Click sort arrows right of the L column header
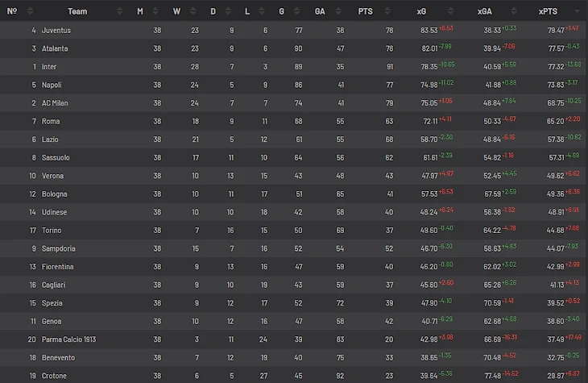This screenshot has height=383, width=588. (x=267, y=11)
